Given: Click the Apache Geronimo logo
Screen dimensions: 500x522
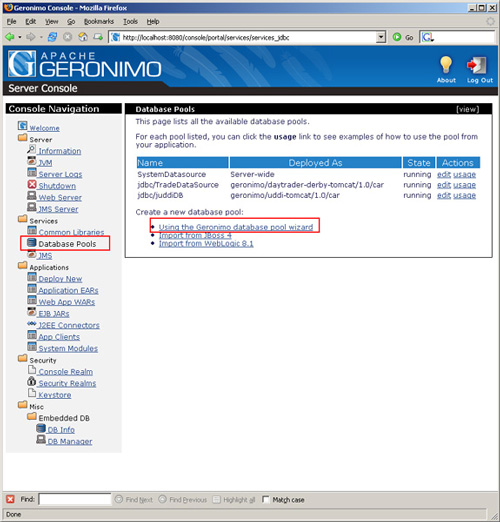Looking at the screenshot, I should pos(85,64).
